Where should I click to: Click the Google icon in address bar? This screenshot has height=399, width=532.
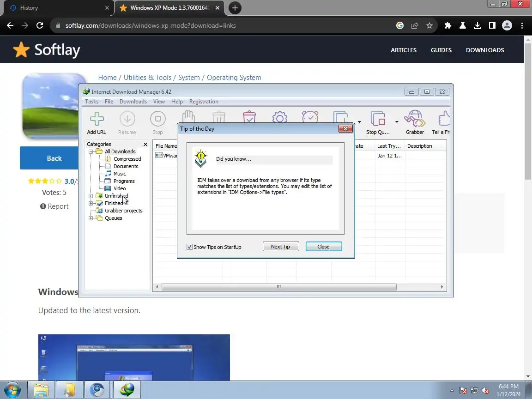click(399, 25)
